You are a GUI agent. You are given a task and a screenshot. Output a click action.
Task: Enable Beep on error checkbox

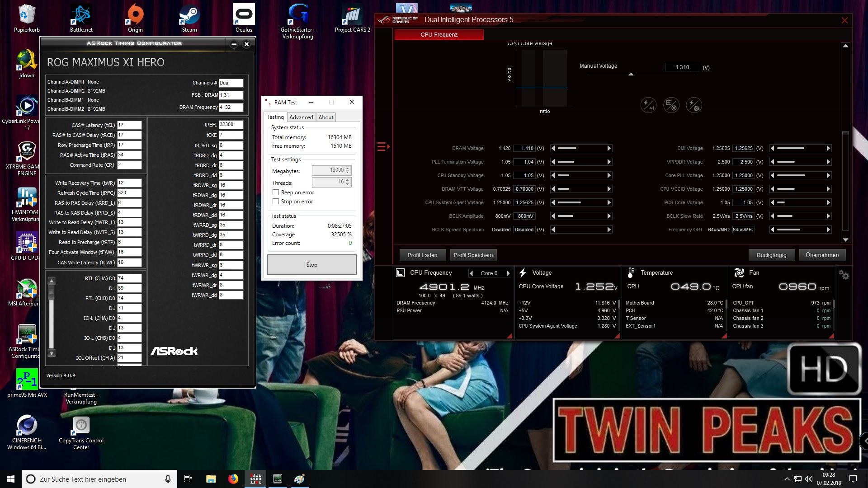pos(276,192)
